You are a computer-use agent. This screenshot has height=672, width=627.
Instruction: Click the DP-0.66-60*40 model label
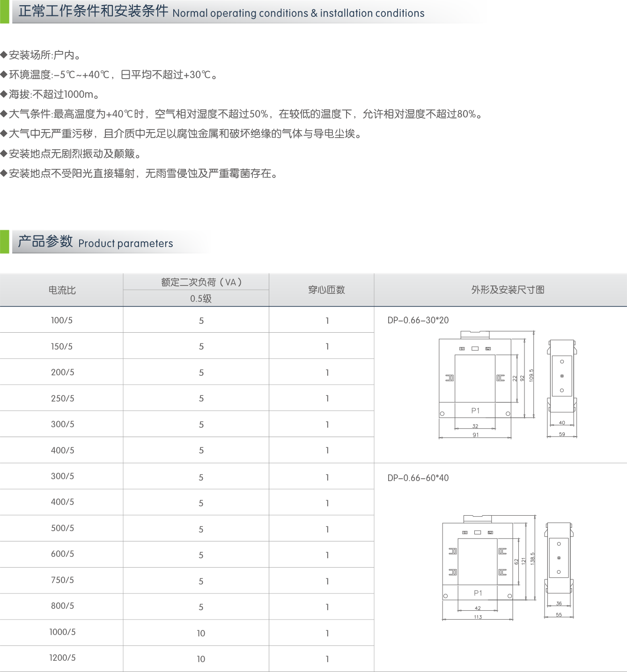pos(418,478)
